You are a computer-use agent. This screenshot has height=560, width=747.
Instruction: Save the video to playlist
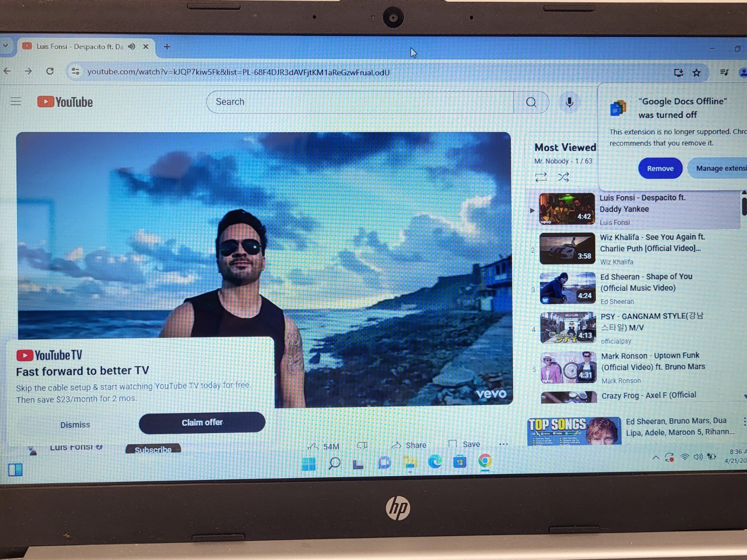click(464, 444)
